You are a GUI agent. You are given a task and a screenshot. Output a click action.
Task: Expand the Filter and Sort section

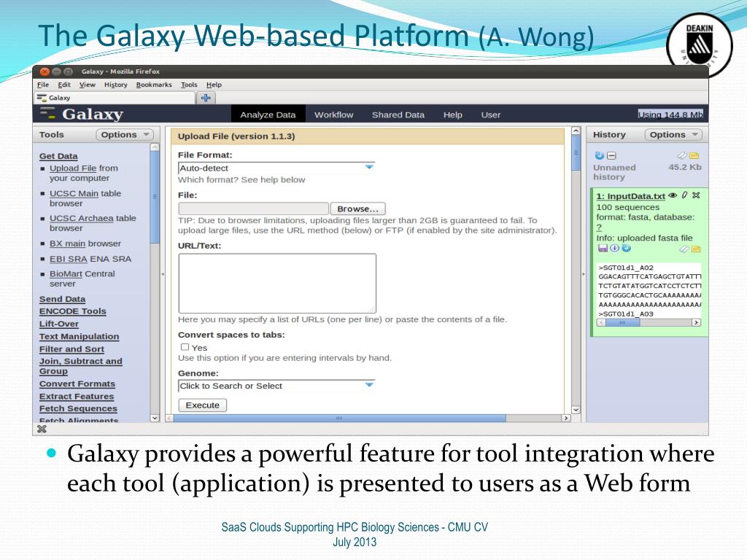click(x=72, y=349)
